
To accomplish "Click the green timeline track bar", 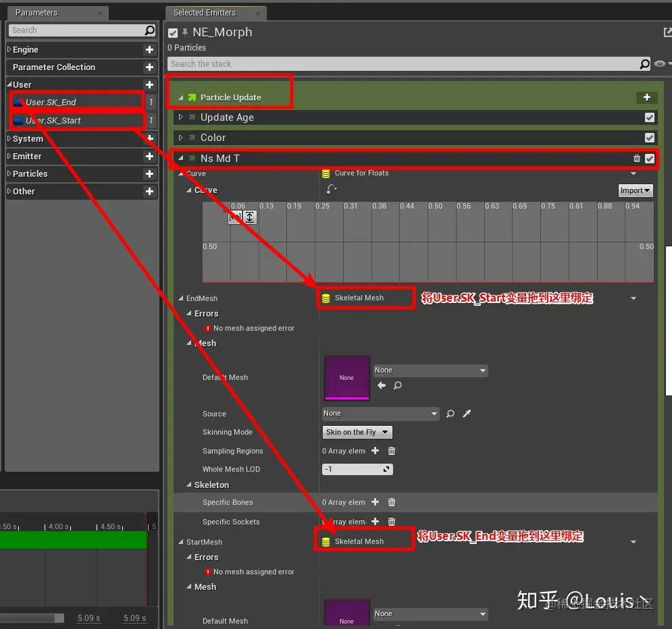I will tap(73, 540).
